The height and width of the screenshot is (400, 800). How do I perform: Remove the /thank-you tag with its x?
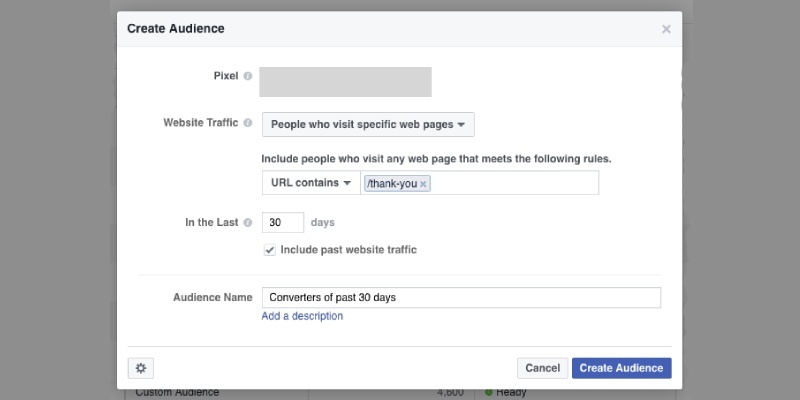[x=423, y=184]
